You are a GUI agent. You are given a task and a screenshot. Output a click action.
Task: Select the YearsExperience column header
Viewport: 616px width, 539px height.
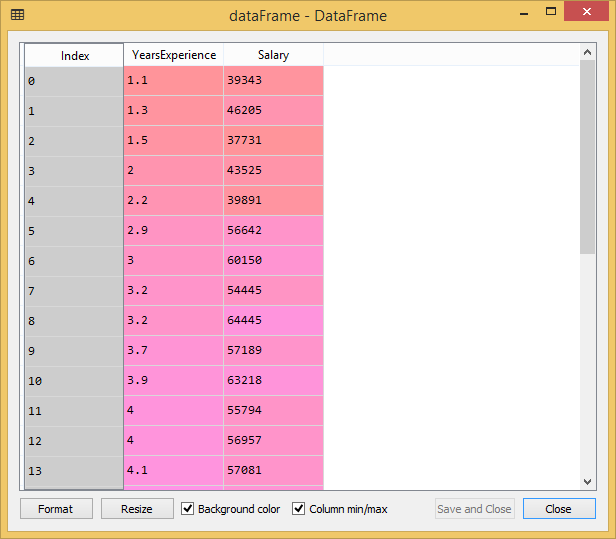(174, 55)
